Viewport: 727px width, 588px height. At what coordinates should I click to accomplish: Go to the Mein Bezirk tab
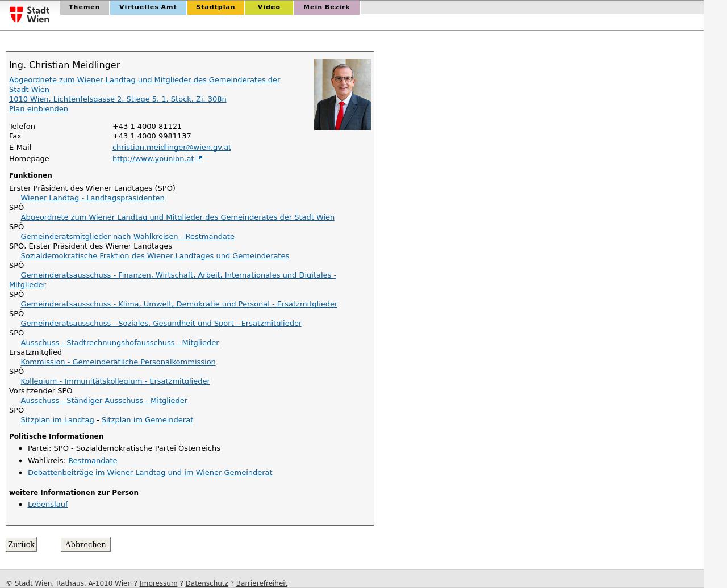[326, 7]
